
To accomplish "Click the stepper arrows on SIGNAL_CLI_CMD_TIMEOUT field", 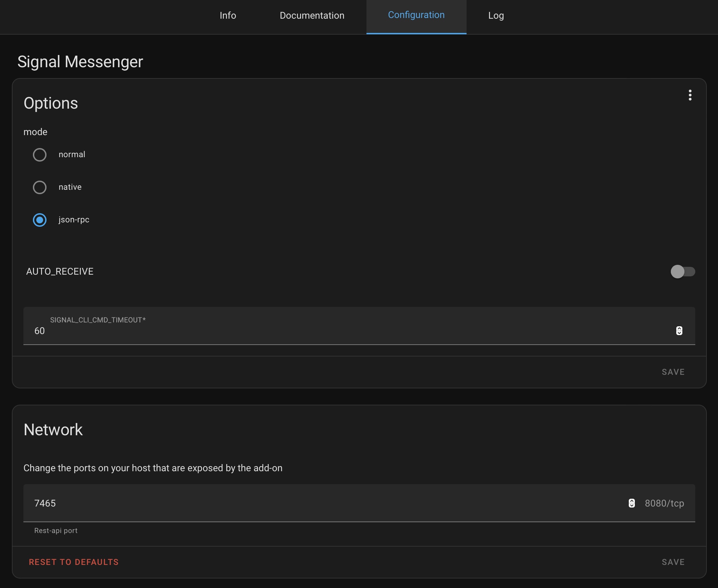I will tap(679, 330).
